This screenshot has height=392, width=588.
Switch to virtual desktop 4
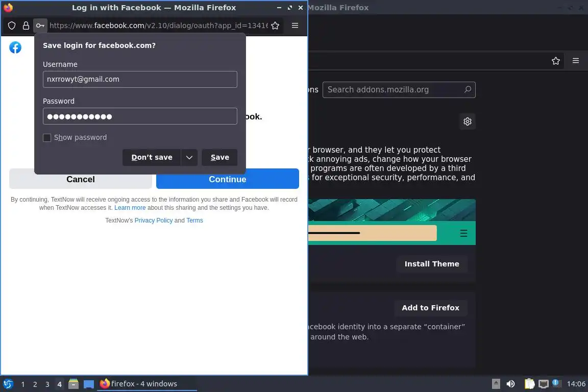pos(59,384)
